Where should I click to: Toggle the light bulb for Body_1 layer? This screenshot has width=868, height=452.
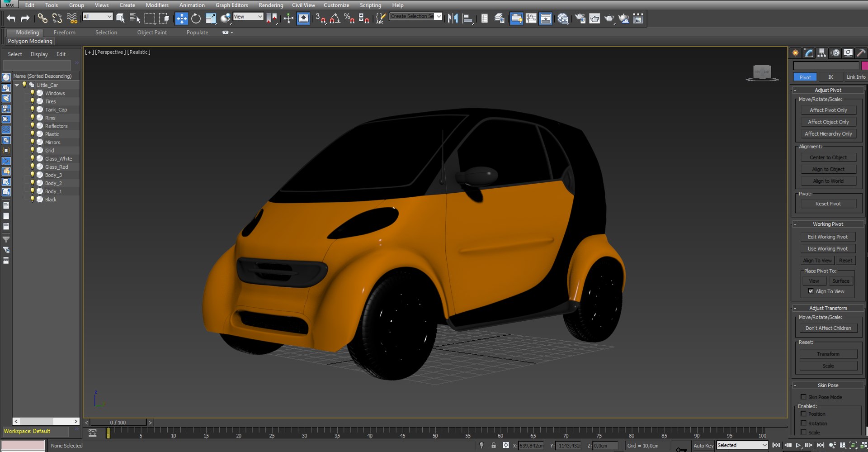32,191
